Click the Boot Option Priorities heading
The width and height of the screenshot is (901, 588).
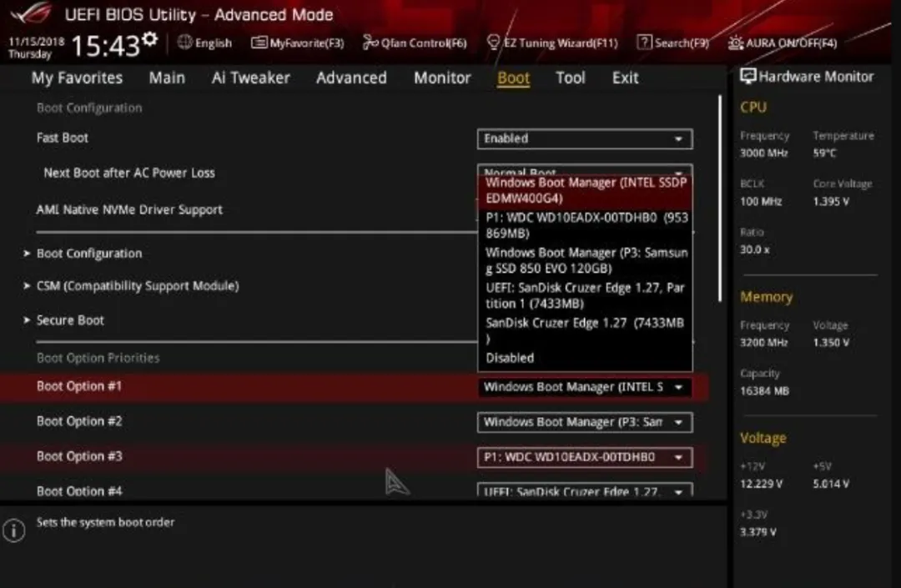click(98, 358)
